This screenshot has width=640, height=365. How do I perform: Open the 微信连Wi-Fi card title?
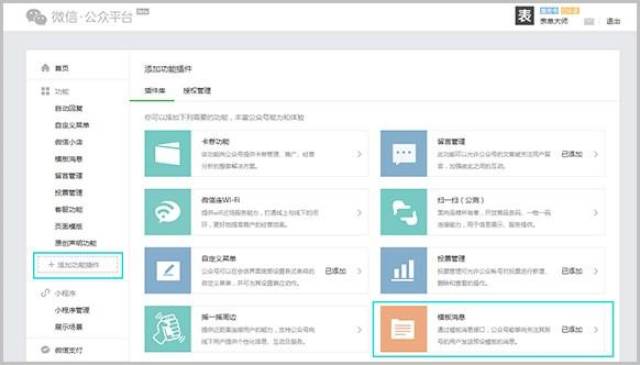(220, 200)
